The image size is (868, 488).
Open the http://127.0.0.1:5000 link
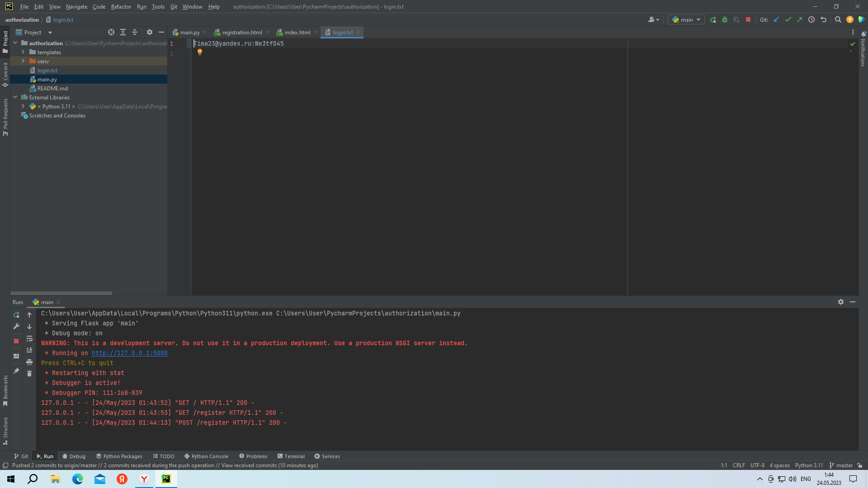point(129,353)
